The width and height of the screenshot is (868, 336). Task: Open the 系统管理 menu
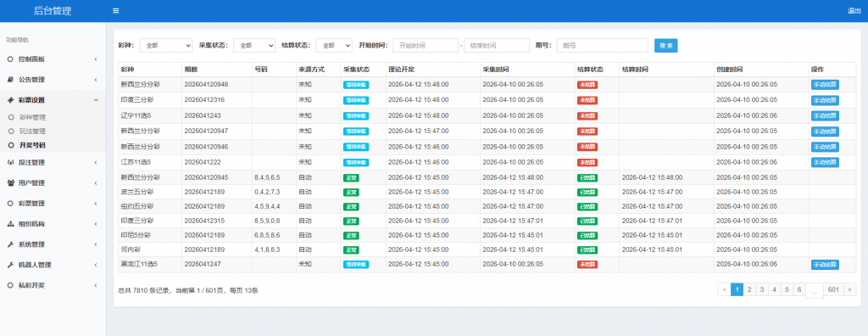click(53, 244)
